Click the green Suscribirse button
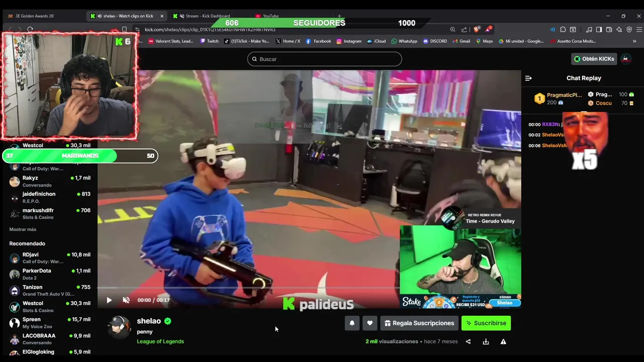 click(486, 323)
